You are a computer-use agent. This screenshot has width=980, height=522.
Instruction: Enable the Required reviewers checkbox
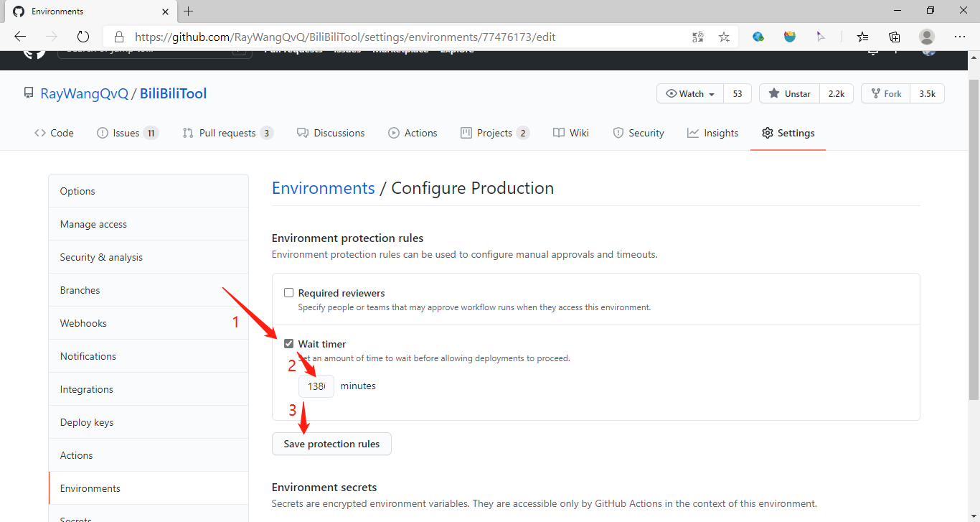tap(288, 293)
